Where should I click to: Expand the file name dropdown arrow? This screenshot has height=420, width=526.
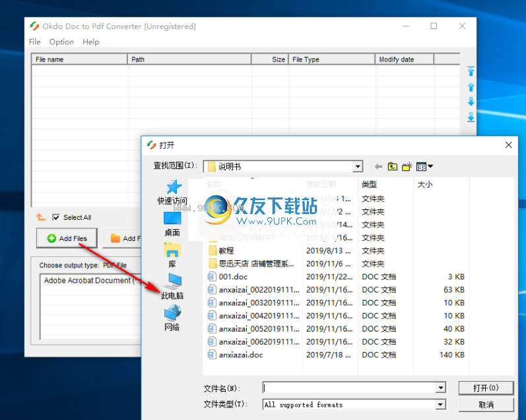pos(441,388)
